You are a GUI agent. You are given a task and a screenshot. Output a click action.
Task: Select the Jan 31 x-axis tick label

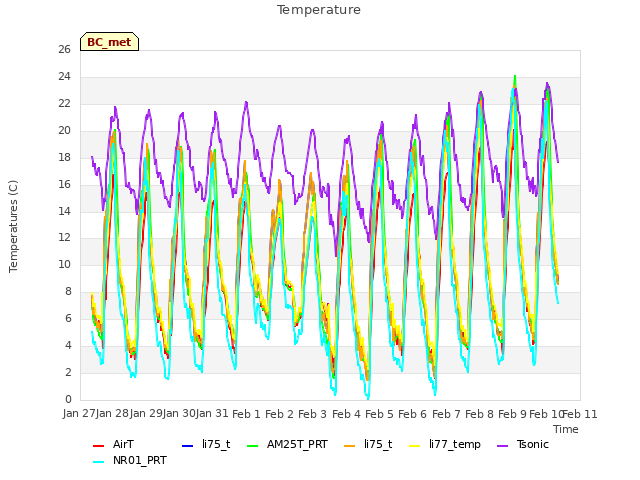[212, 414]
